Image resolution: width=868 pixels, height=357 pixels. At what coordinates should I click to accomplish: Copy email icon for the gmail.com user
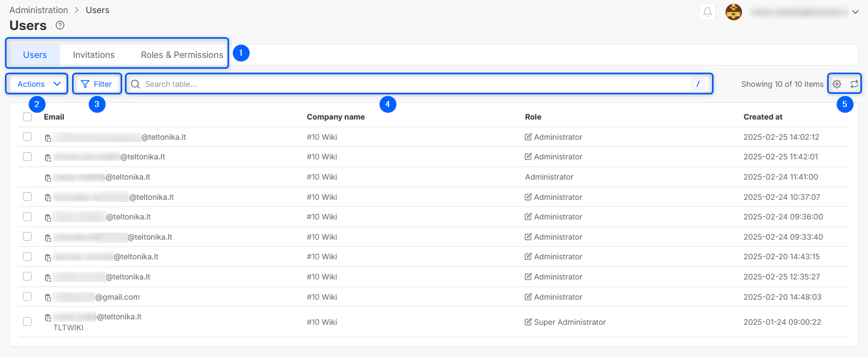[x=48, y=297]
